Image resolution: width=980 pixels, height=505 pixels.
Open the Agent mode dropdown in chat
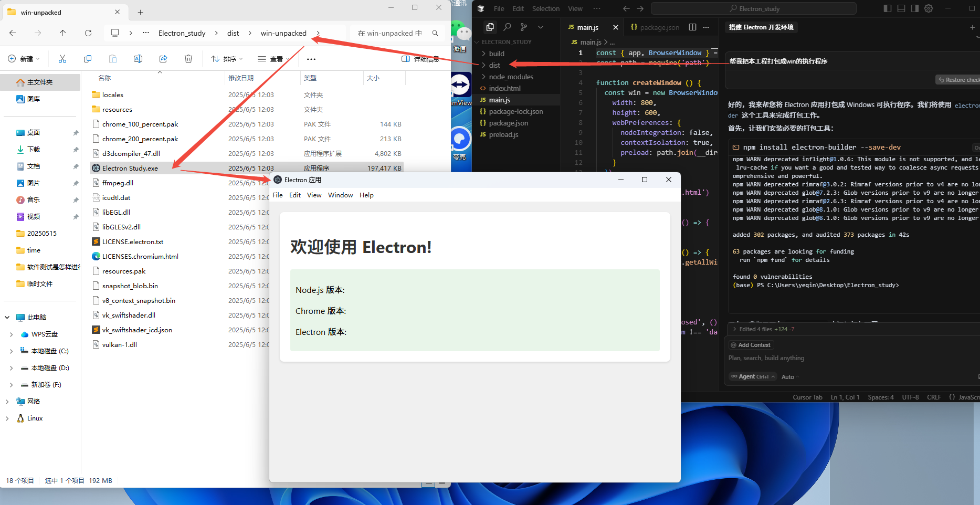click(x=753, y=376)
